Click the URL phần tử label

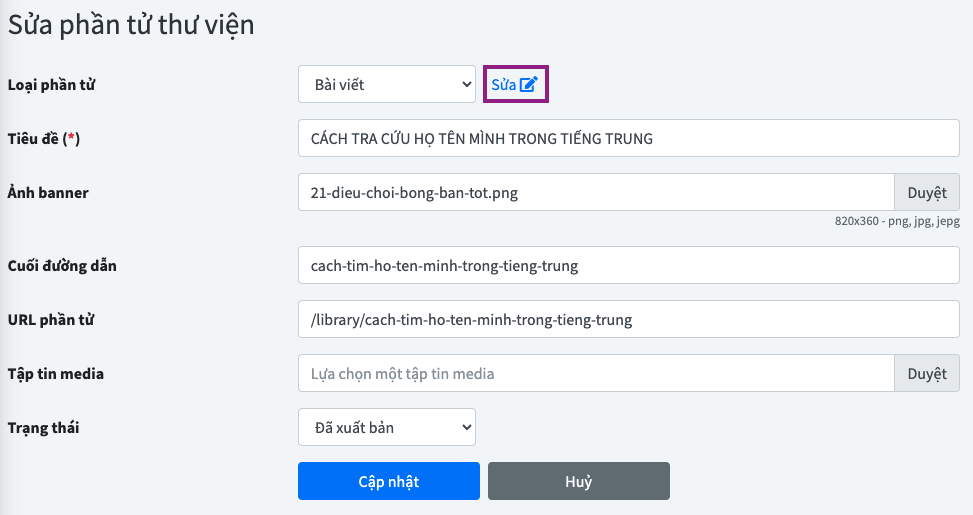[51, 320]
